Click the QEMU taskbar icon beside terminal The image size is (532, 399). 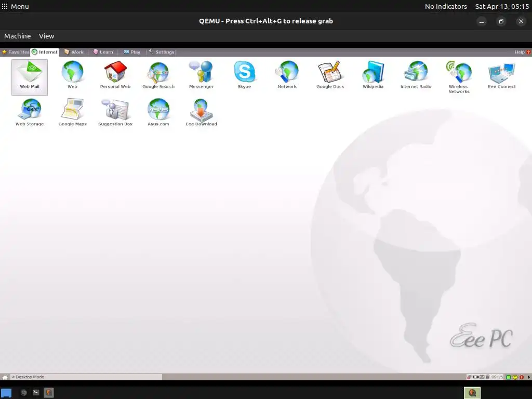pyautogui.click(x=48, y=393)
